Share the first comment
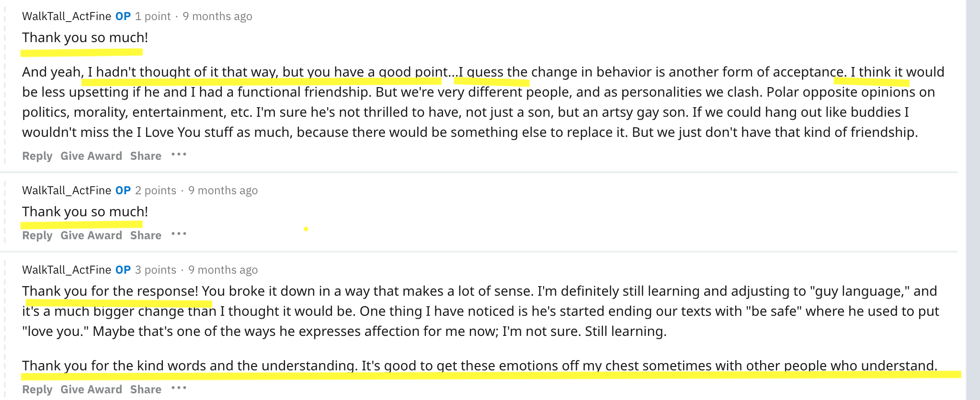The image size is (980, 400). point(146,156)
